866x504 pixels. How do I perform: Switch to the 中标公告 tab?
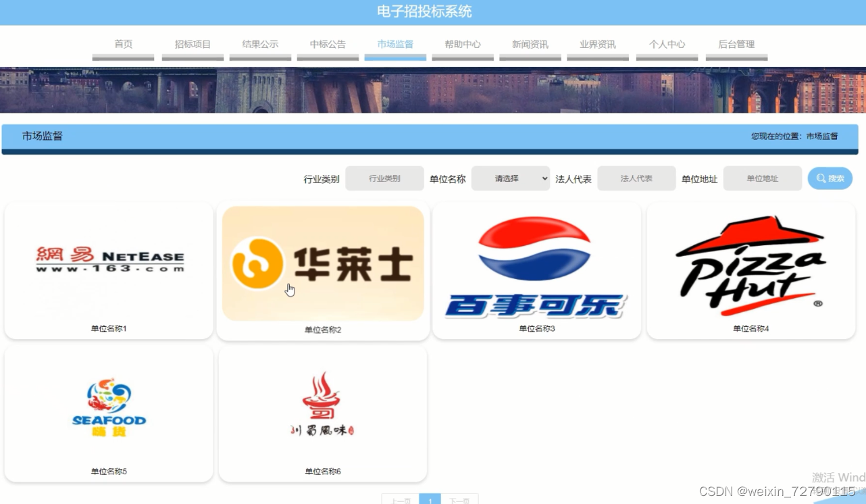(x=328, y=45)
